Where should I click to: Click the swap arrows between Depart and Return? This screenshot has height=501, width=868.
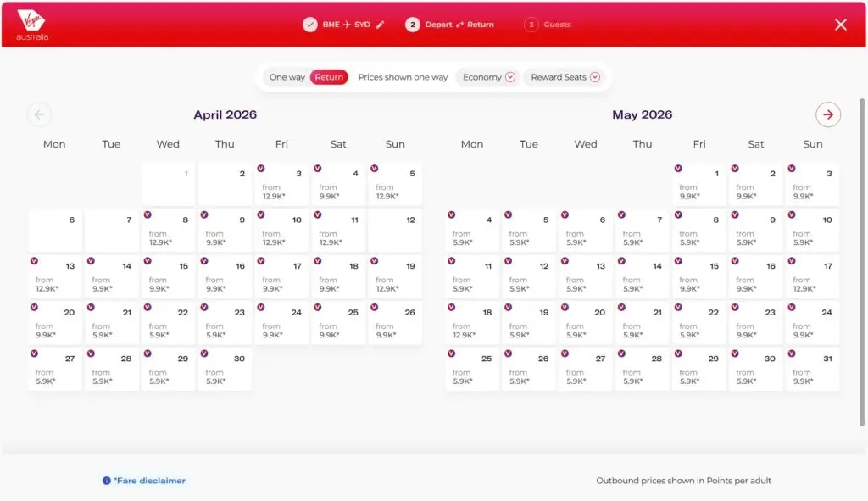pos(460,25)
